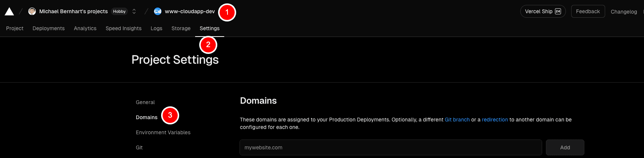The width and height of the screenshot is (644, 158).
Task: Open the www-cloudapp-dev project breadcrumb
Action: pos(189,11)
